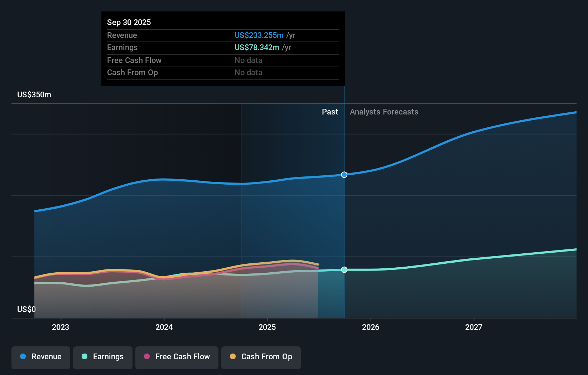Click the orange Cash From Op dot
The image size is (588, 375).
coord(233,357)
